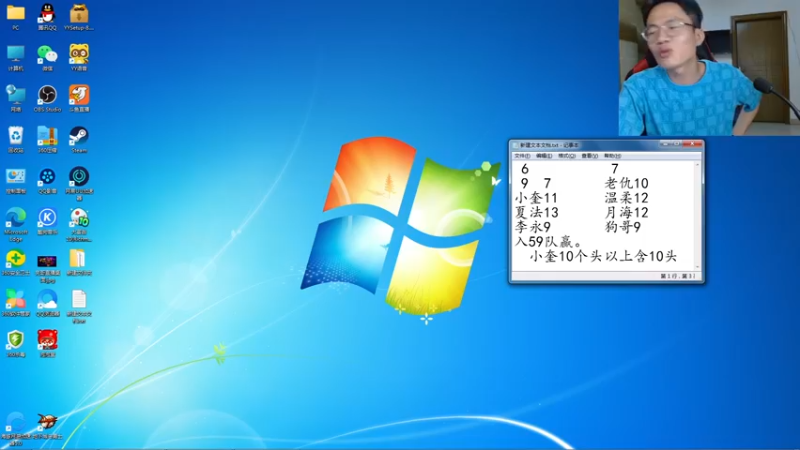Launch the green 360 shield antivirus icon
800x450 pixels.
pyautogui.click(x=16, y=340)
